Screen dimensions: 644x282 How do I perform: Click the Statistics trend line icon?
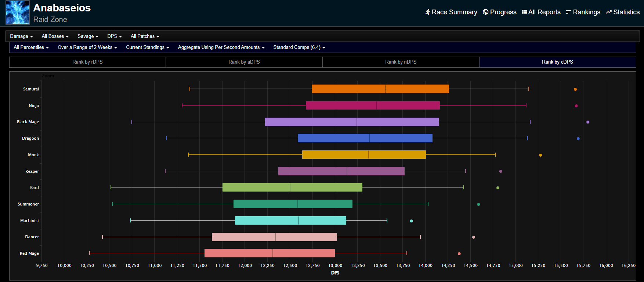coord(609,12)
